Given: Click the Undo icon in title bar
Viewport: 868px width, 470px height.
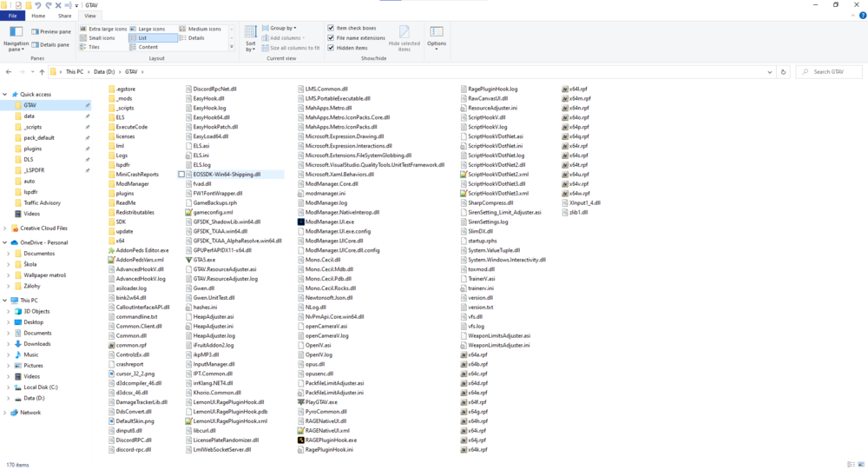Looking at the screenshot, I should click(37, 5).
